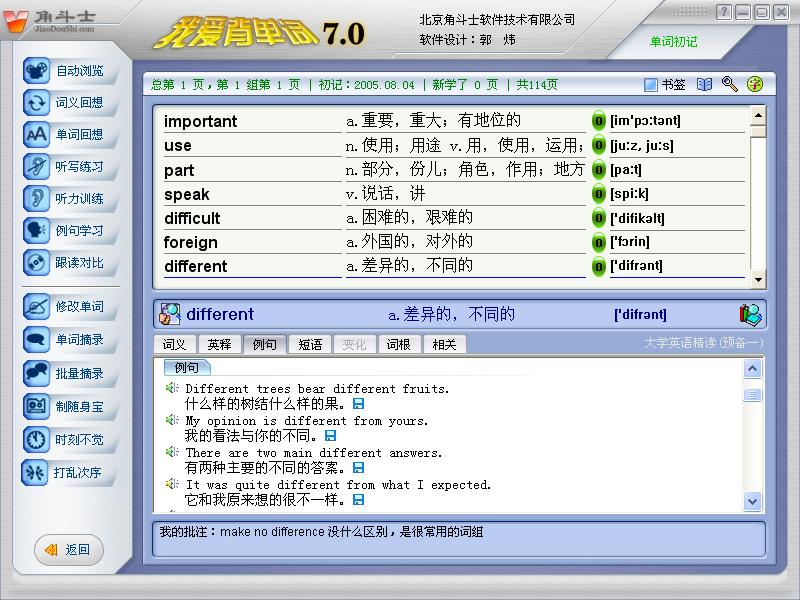The height and width of the screenshot is (600, 800).
Task: Save sentence 我的看法与你的不同 via disk icon
Action: coord(331,436)
